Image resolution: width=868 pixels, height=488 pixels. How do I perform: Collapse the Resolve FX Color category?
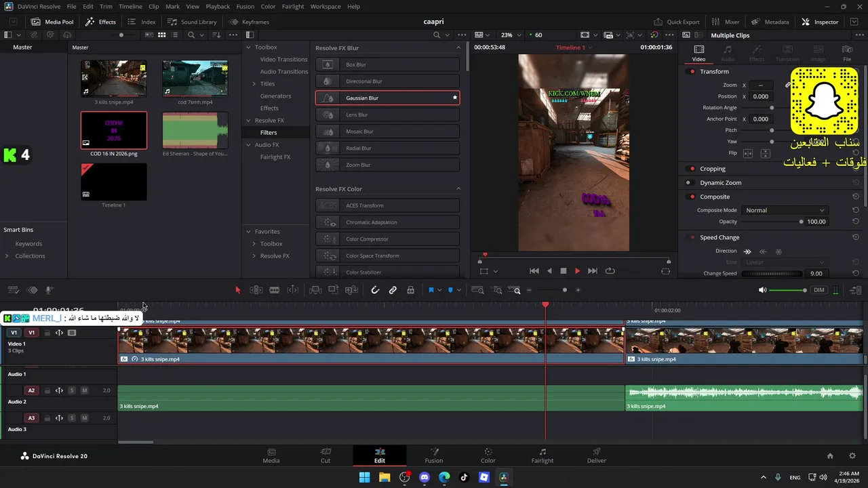click(x=458, y=188)
